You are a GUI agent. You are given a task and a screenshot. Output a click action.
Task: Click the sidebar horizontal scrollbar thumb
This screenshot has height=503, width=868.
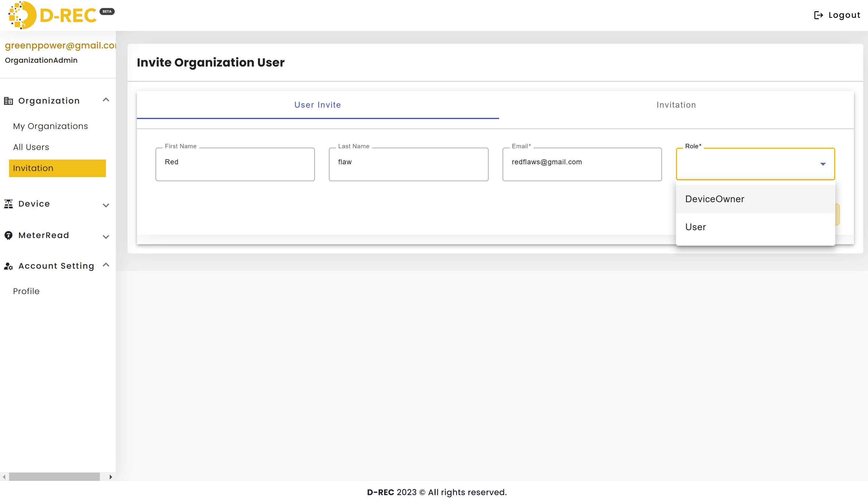[54, 476]
